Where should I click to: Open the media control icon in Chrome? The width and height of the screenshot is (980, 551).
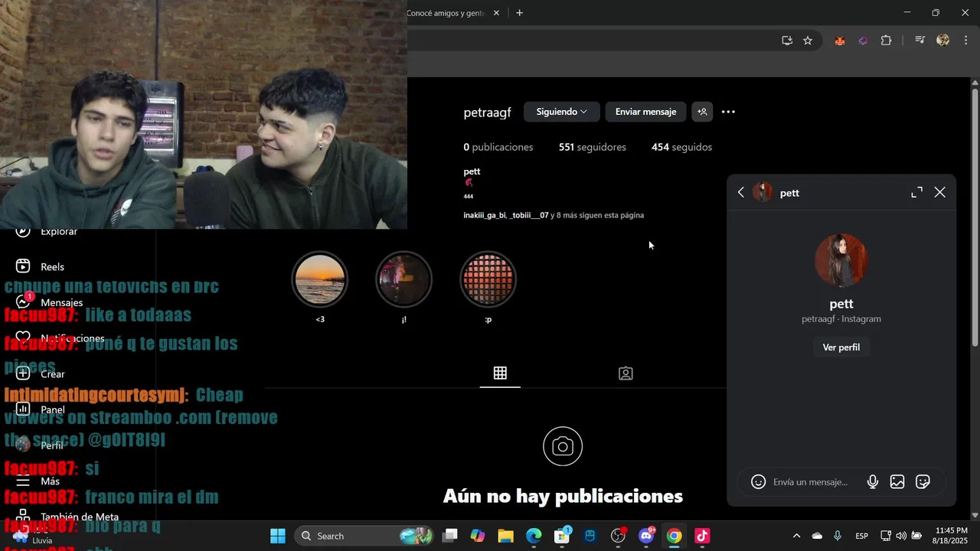coord(920,41)
